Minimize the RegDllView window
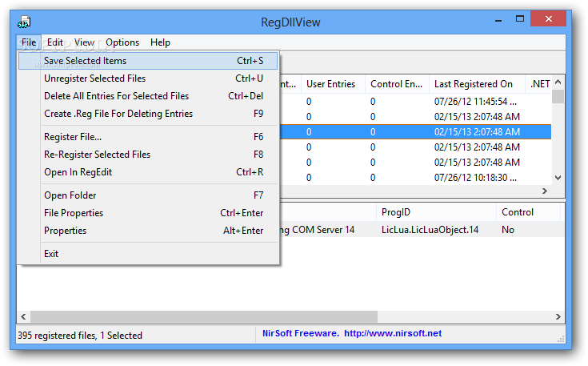 [498, 19]
